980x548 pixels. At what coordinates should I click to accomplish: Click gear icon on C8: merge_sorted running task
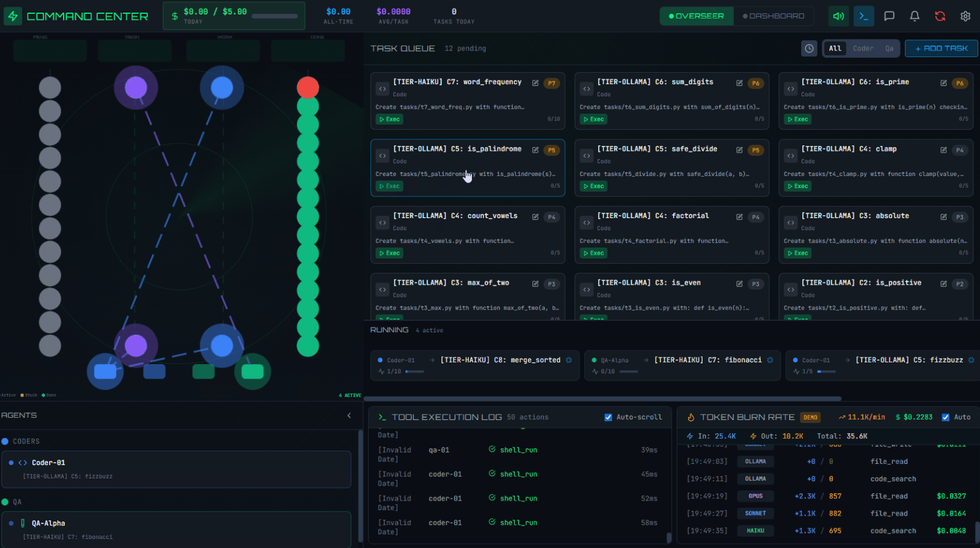pyautogui.click(x=569, y=360)
